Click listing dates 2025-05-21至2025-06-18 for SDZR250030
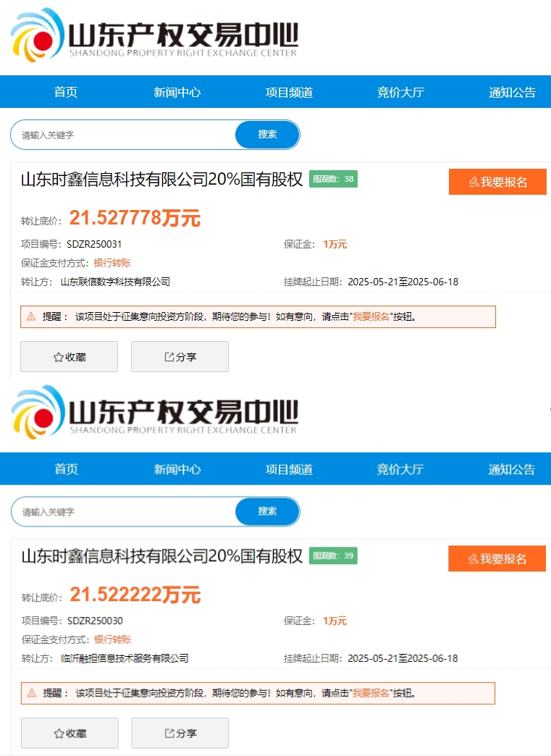 (x=403, y=659)
